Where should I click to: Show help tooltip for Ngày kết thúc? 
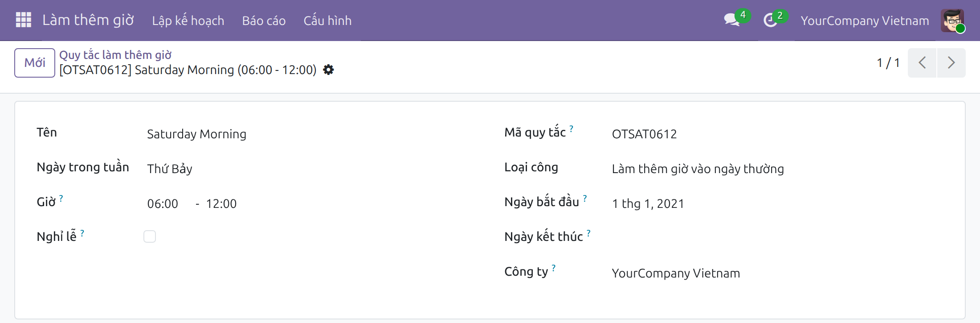click(588, 233)
